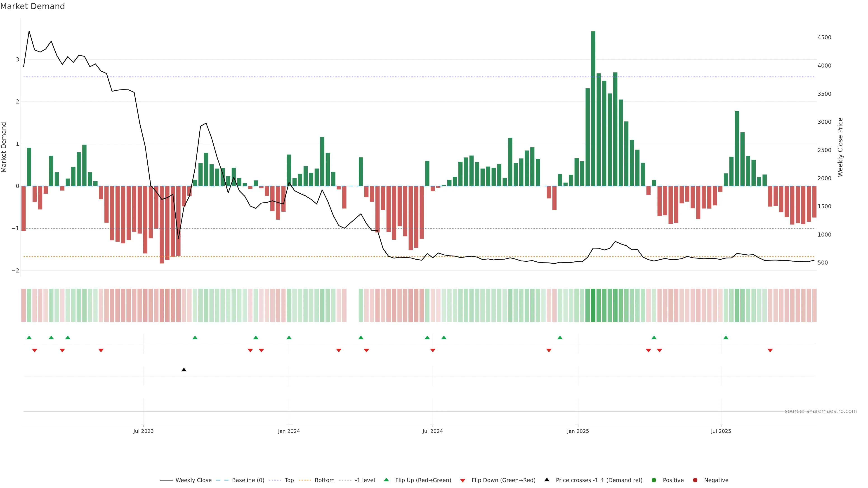Click the Market Demand chart title
868x488 pixels.
(x=32, y=6)
